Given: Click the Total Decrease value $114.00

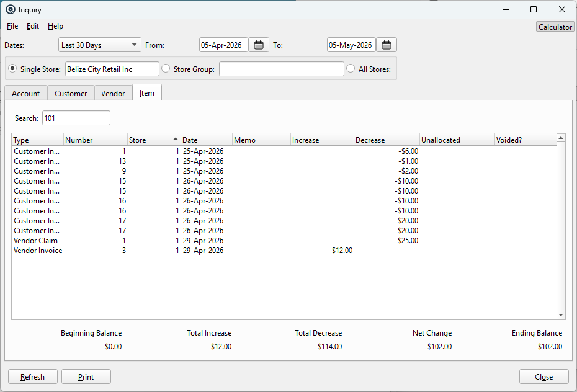Looking at the screenshot, I should point(329,346).
